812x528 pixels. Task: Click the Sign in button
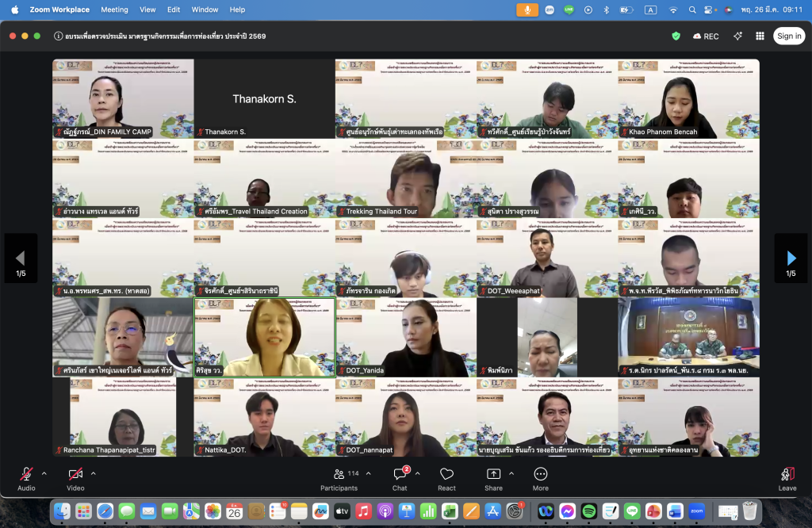pyautogui.click(x=788, y=36)
